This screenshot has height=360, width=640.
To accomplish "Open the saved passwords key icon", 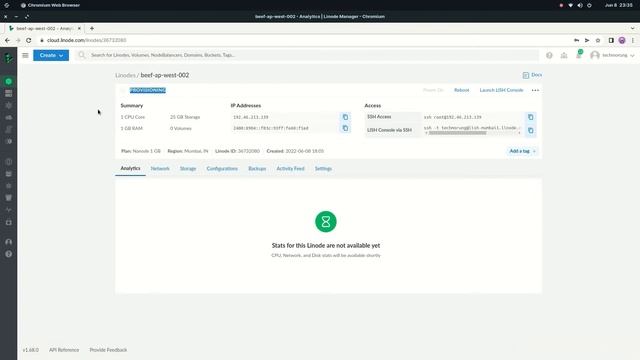I will [x=576, y=40].
